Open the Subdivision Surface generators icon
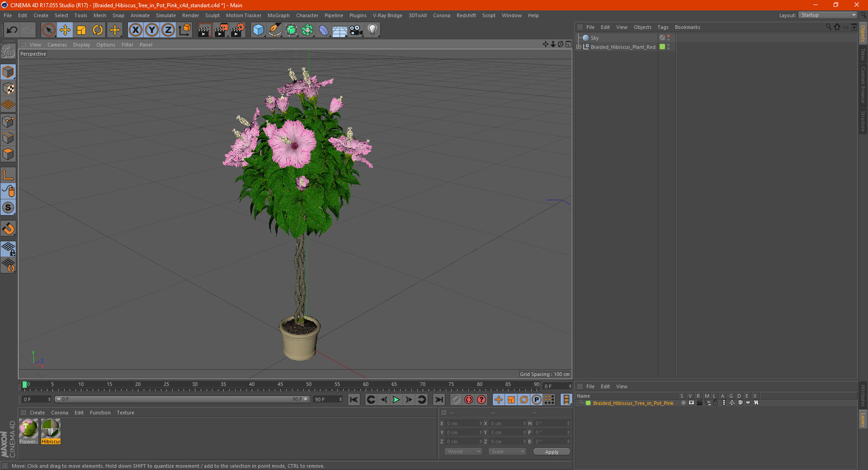 (291, 30)
